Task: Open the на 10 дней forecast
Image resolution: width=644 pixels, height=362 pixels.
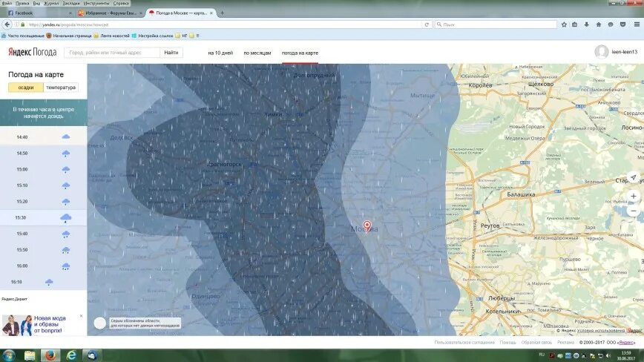Action: [x=220, y=53]
